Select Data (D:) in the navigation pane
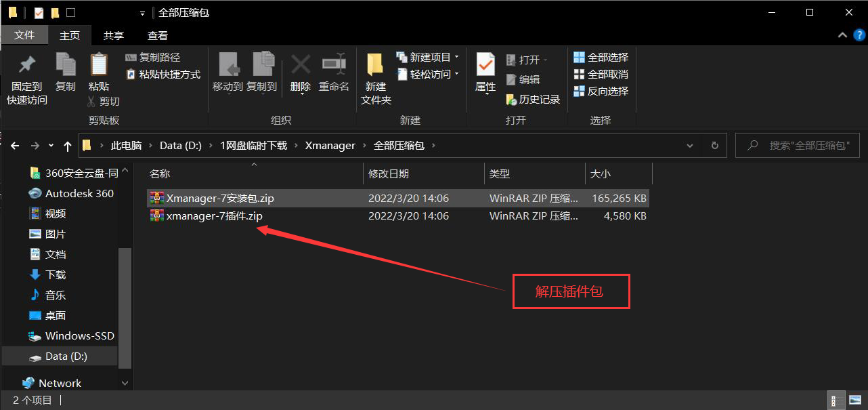 click(60, 356)
